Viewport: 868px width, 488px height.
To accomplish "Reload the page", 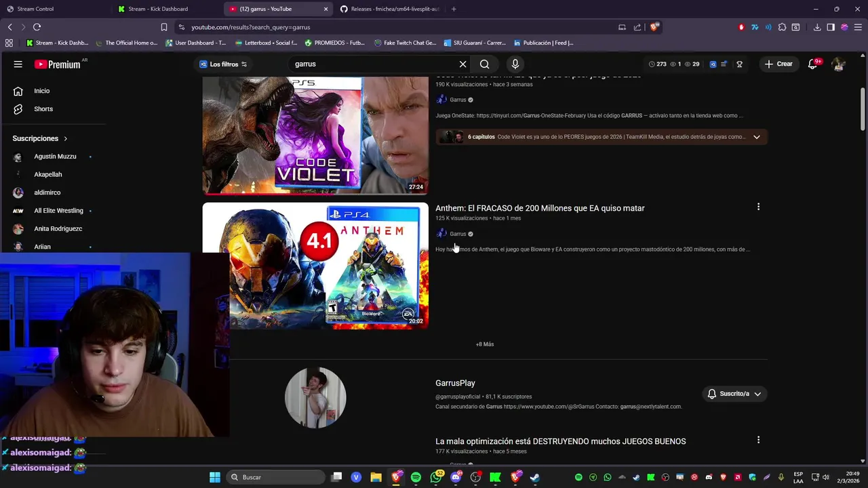I will point(37,27).
